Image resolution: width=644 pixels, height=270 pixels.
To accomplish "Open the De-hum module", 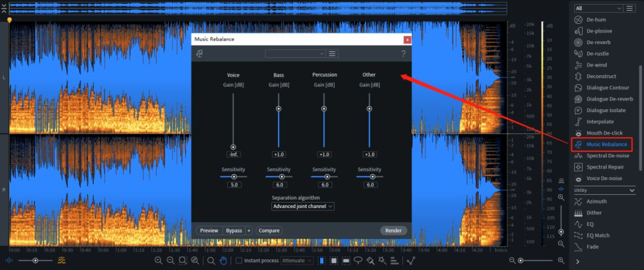I will coord(596,20).
